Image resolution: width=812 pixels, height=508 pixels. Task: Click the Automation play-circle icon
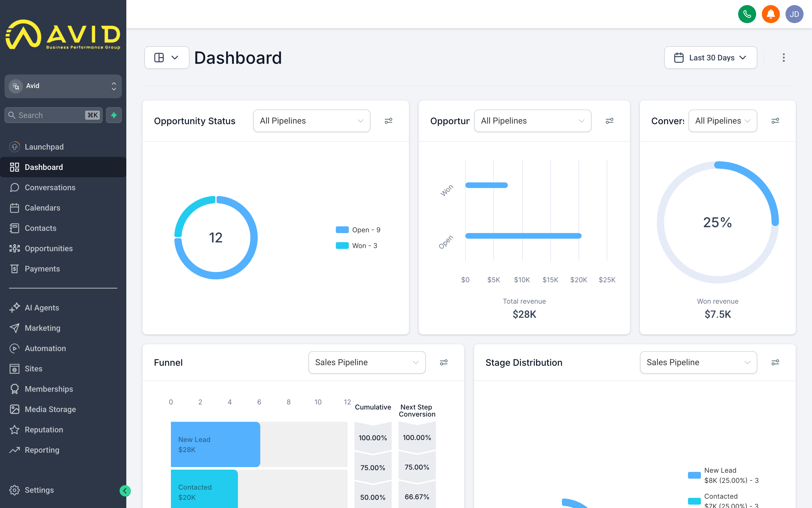pos(14,349)
